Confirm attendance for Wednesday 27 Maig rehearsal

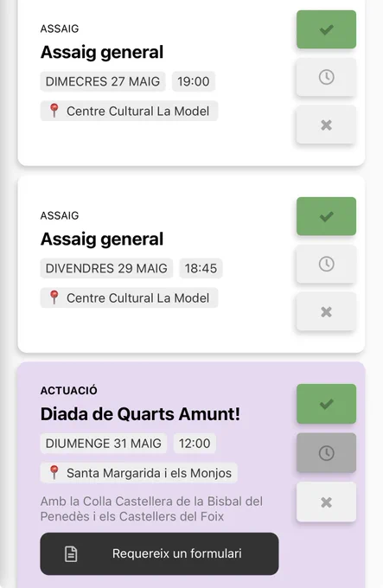click(x=326, y=29)
